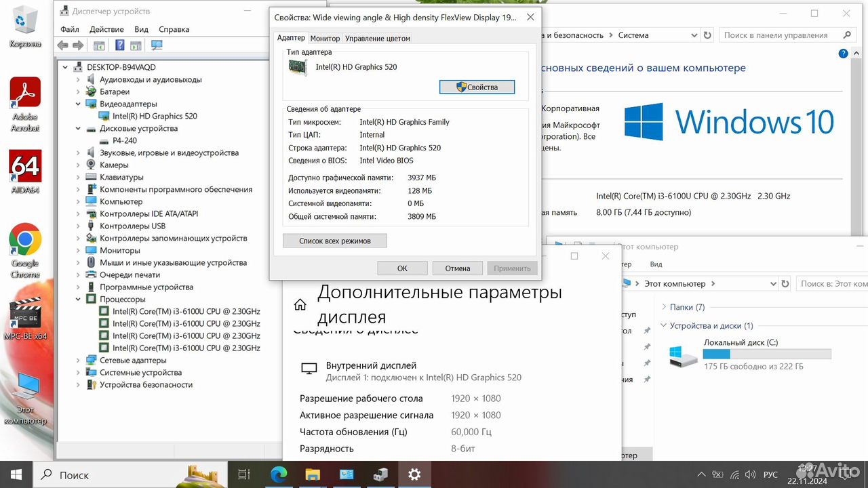Click the Back arrow in Device Manager toolbar

click(x=63, y=45)
